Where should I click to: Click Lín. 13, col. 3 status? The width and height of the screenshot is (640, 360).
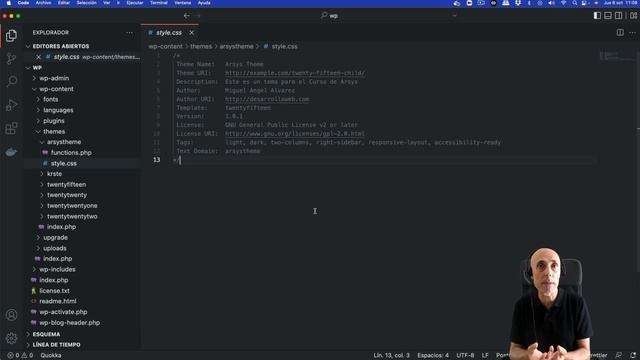391,356
